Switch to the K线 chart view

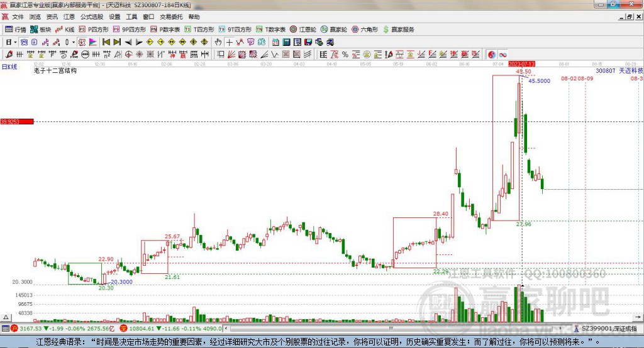(65, 29)
